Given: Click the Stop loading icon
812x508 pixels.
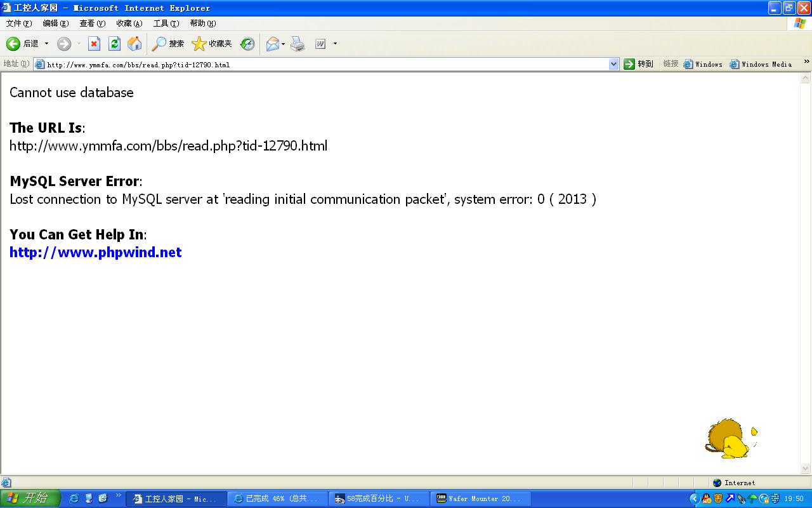Looking at the screenshot, I should [94, 44].
